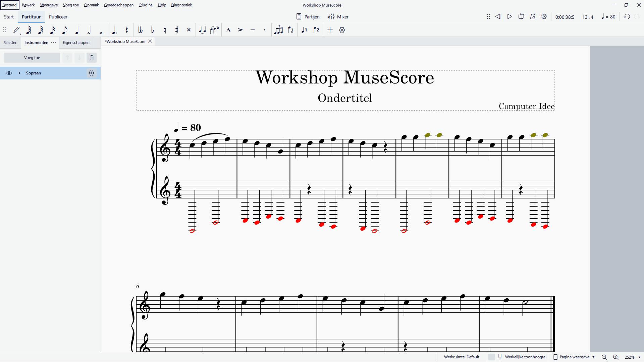Screen dimensions: 644x362
Task: Open the Opmaak menu
Action: click(91, 5)
